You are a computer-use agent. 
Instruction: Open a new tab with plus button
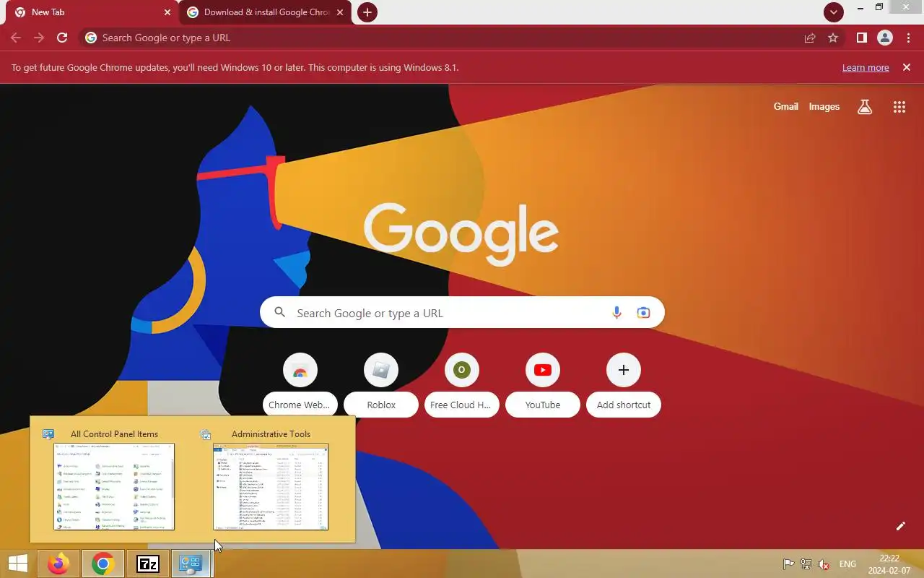pos(367,12)
